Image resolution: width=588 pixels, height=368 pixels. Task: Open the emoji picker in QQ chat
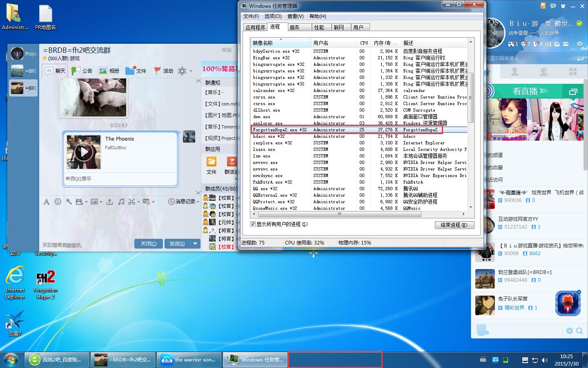point(58,202)
